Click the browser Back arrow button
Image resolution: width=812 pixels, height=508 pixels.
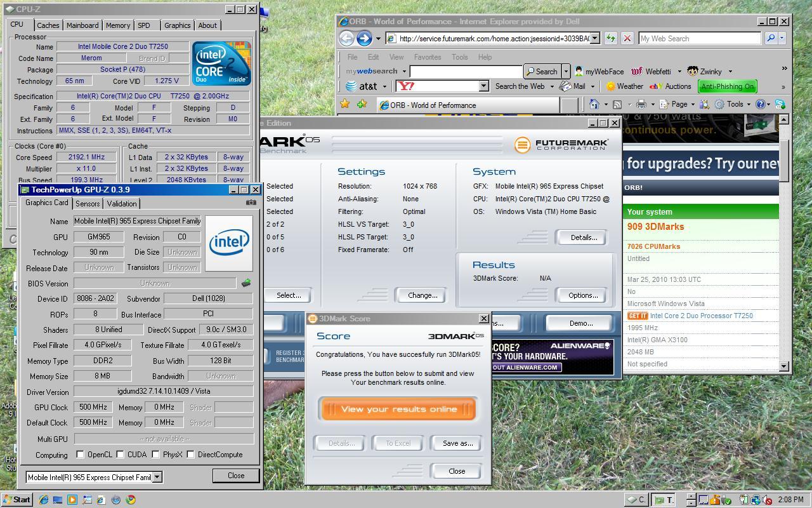[346, 39]
